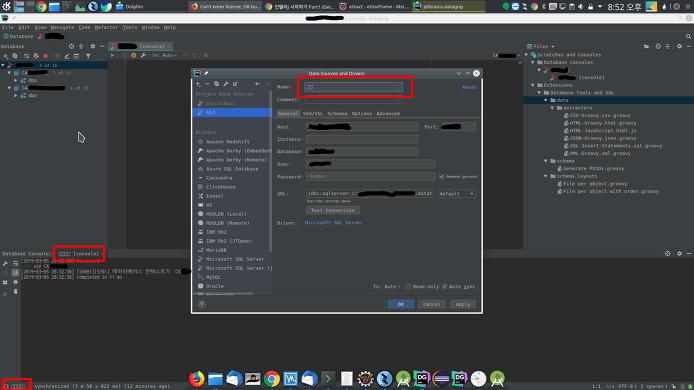Collapse the Extensions folder

[x=533, y=85]
